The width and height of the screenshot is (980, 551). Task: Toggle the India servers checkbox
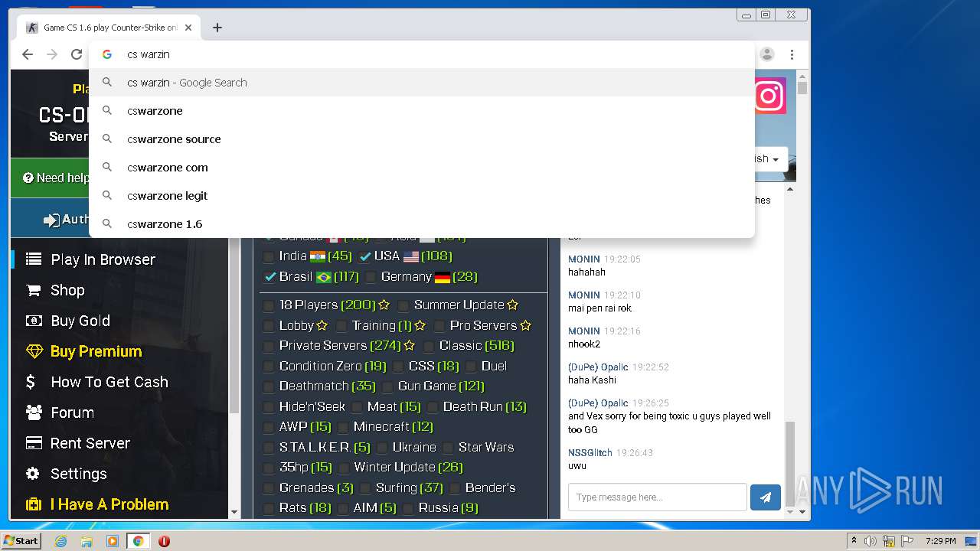269,256
